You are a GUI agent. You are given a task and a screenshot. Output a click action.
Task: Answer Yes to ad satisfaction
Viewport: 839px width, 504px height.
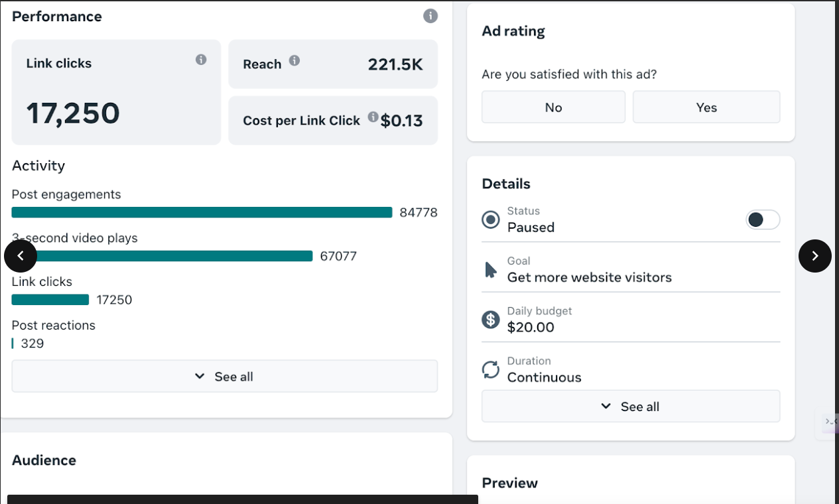tap(706, 107)
